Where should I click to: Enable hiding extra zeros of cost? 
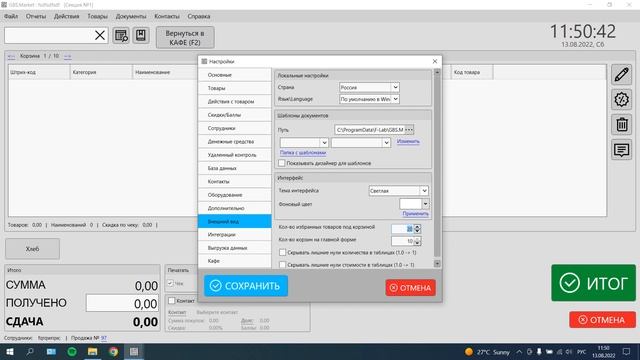click(x=282, y=264)
